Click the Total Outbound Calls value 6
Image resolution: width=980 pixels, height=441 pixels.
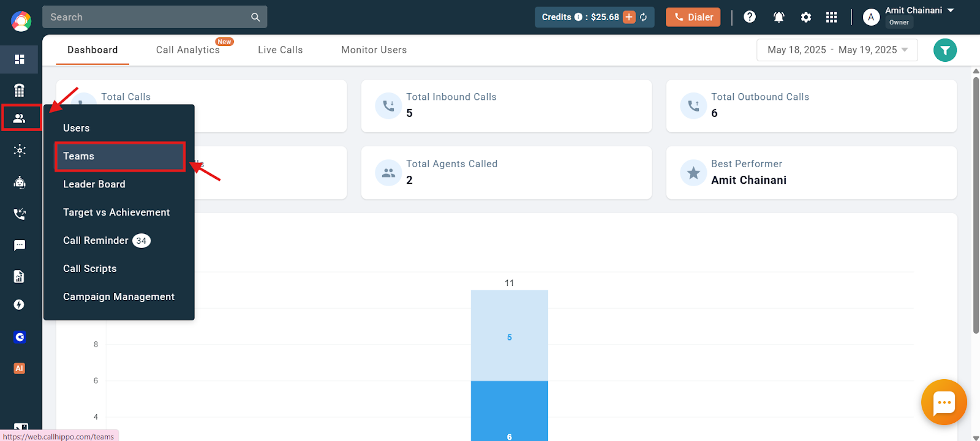click(714, 113)
